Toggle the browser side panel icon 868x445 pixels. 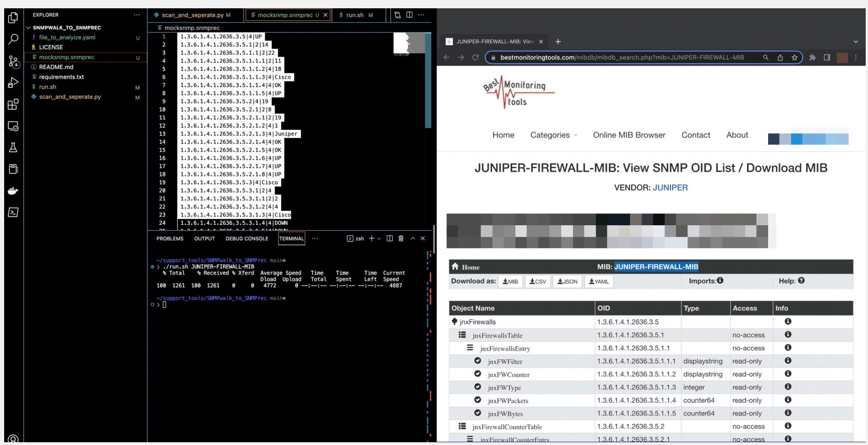(x=827, y=58)
